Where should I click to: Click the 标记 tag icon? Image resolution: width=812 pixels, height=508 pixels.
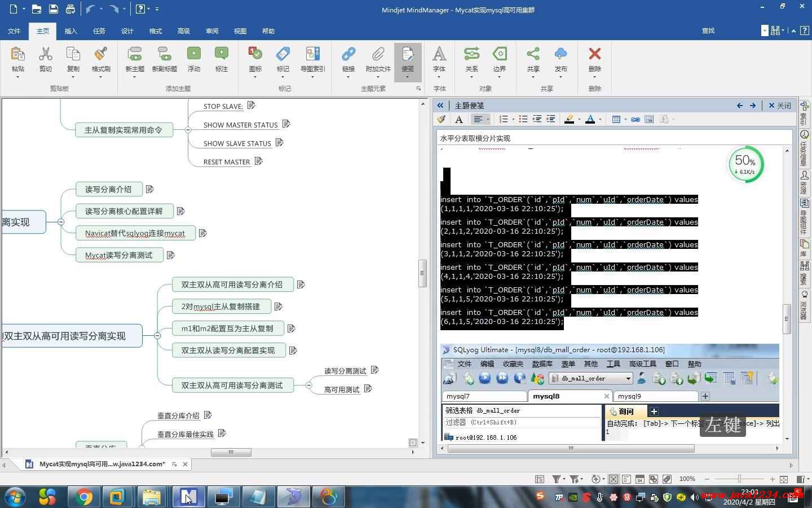283,54
